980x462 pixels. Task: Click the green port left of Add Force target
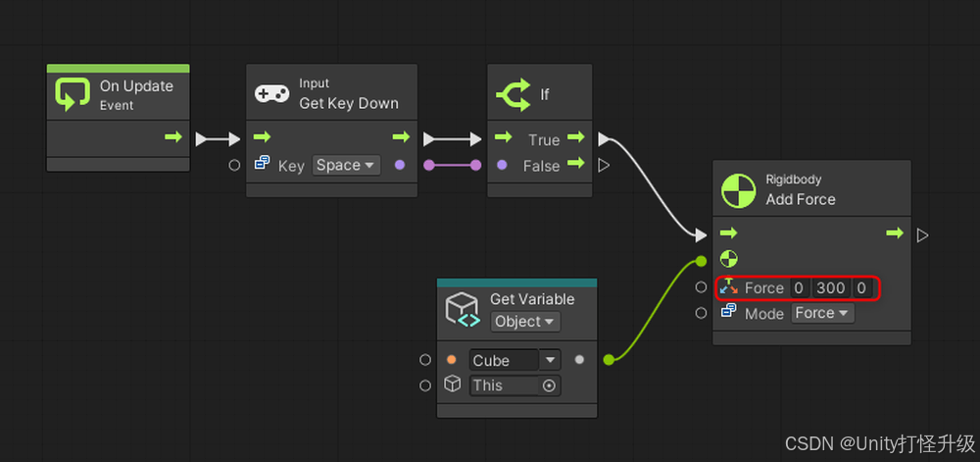[701, 261]
